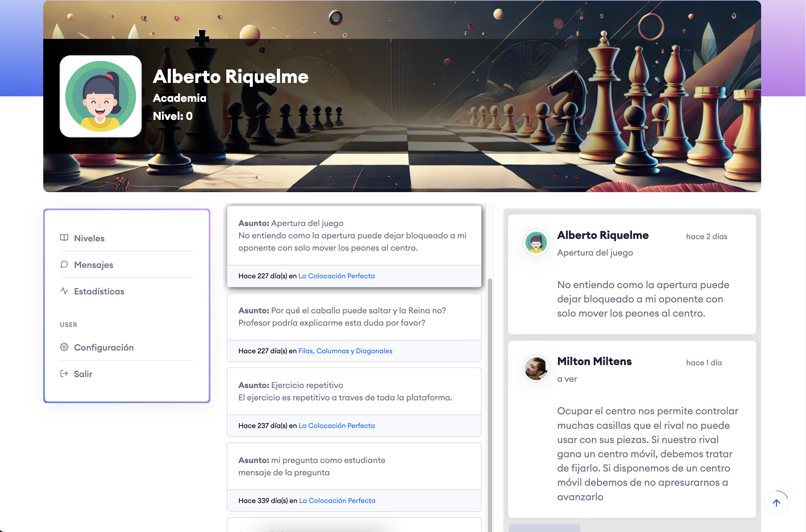806x532 pixels.
Task: Open Filas, Columnas y Diagonales link
Action: (345, 351)
